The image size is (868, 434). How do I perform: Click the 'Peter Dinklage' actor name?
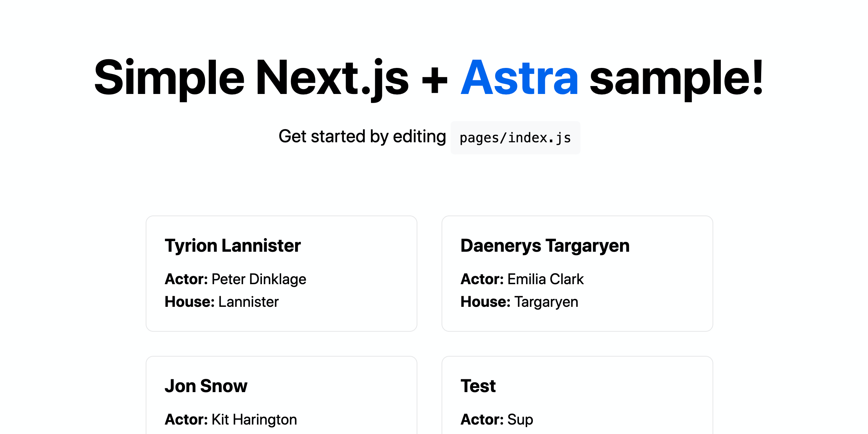(x=259, y=279)
